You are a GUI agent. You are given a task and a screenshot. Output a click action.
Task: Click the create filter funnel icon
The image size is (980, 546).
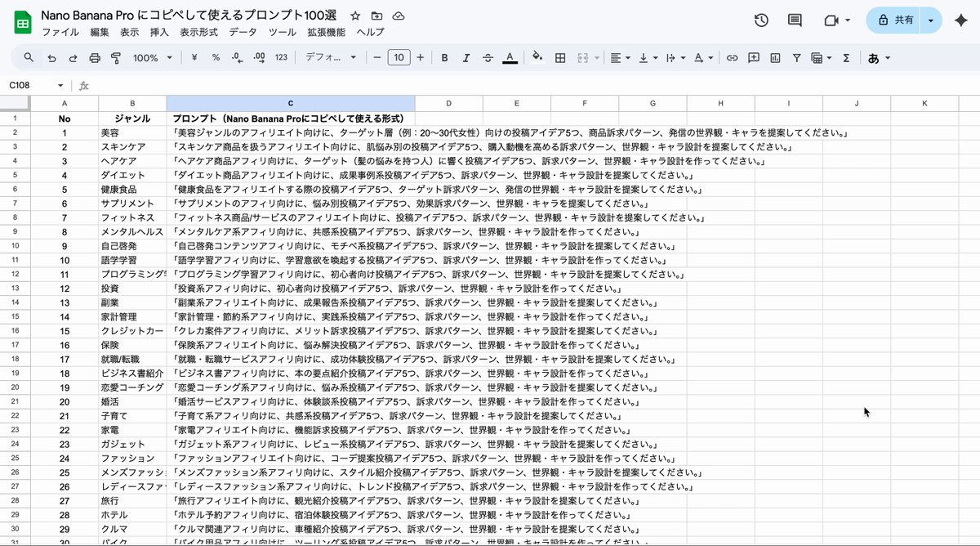(796, 58)
